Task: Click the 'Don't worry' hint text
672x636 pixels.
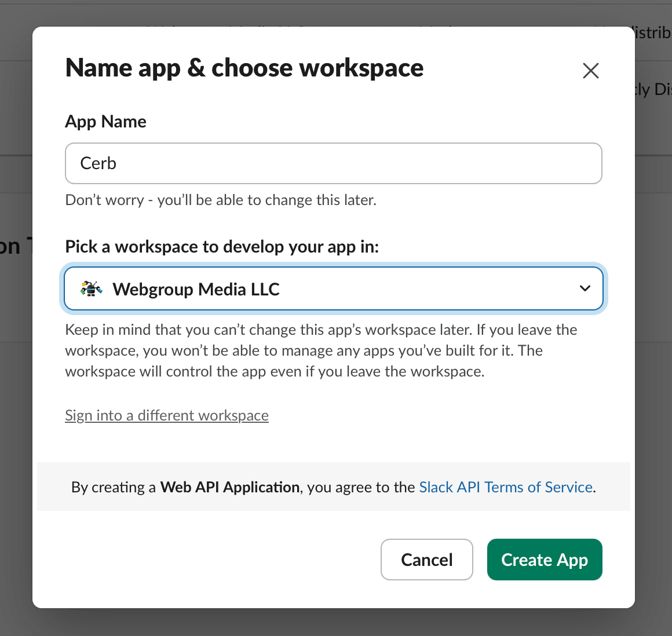Action: [x=221, y=200]
